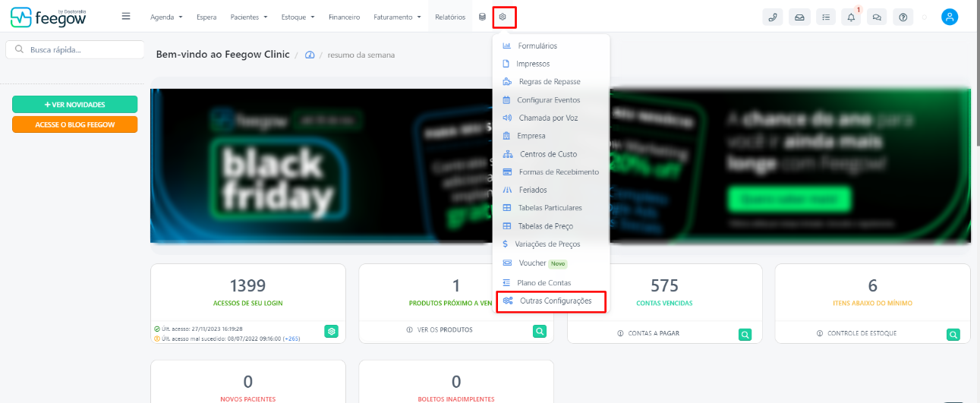Click the small status circle beside avatar
Screen dimensions: 980x403
point(925,17)
